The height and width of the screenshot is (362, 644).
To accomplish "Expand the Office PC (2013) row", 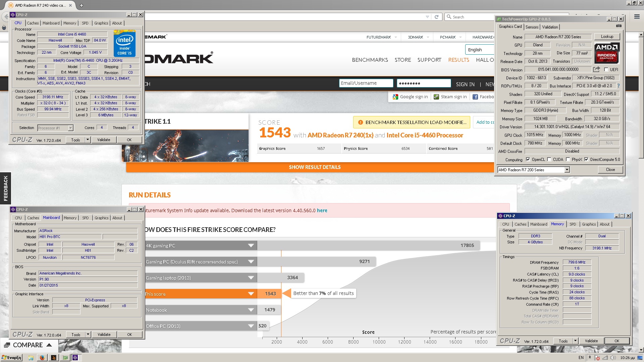I will (x=251, y=326).
